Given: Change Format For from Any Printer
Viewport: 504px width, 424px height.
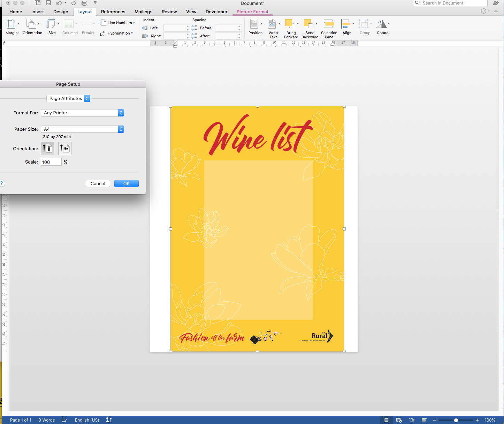Looking at the screenshot, I should pos(83,113).
